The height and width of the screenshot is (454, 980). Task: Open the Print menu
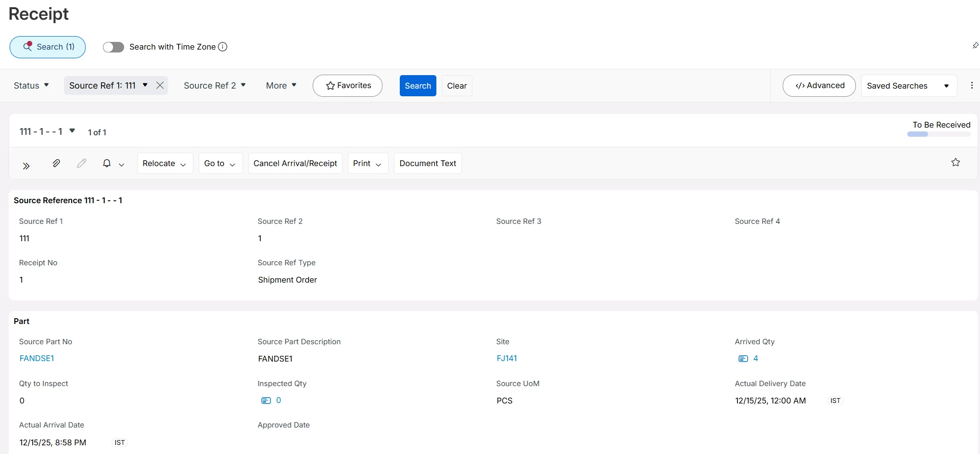[x=368, y=163]
